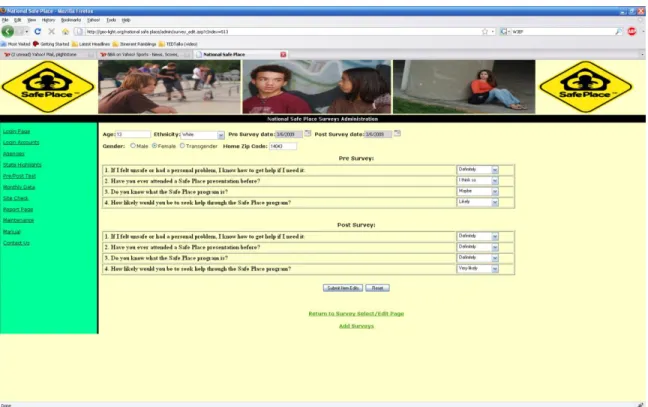The height and width of the screenshot is (407, 648).
Task: Open the Latest Headlines bookmark folder
Action: [91, 44]
